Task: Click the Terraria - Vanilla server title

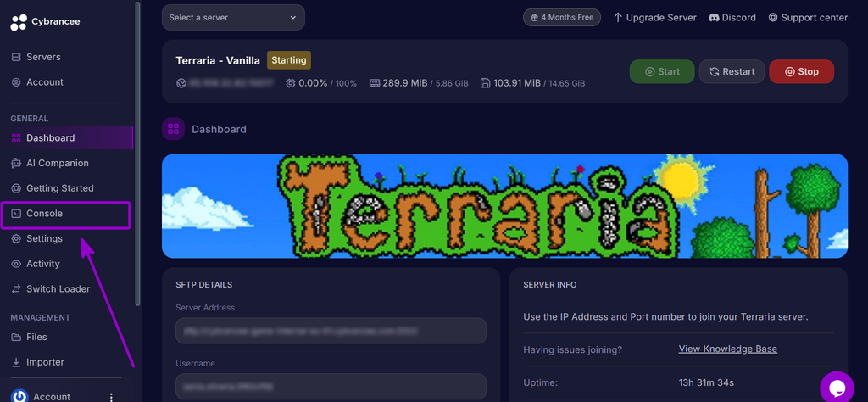Action: tap(218, 60)
